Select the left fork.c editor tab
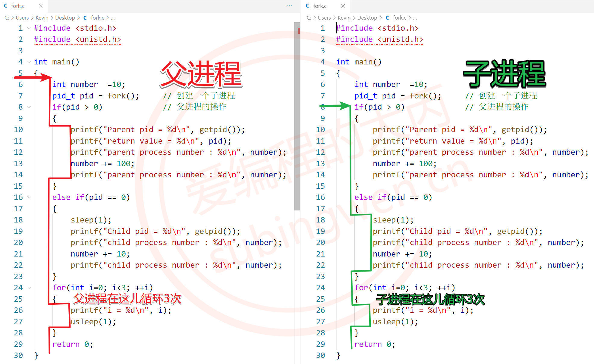The width and height of the screenshot is (594, 364). [x=24, y=6]
